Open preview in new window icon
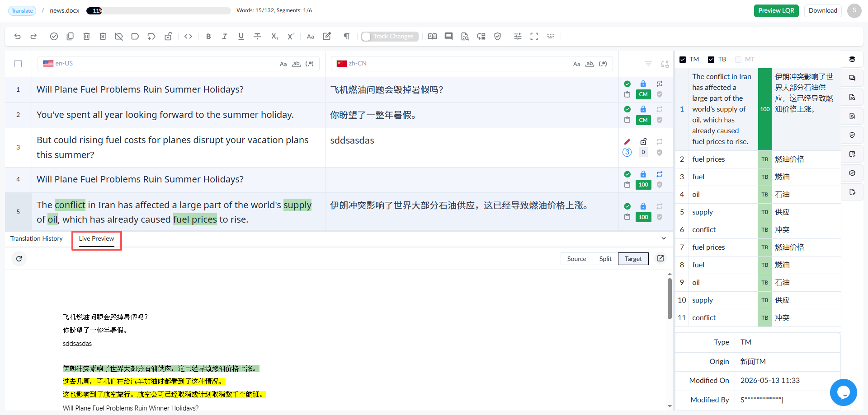Viewport: 868px width, 415px height. pos(660,258)
